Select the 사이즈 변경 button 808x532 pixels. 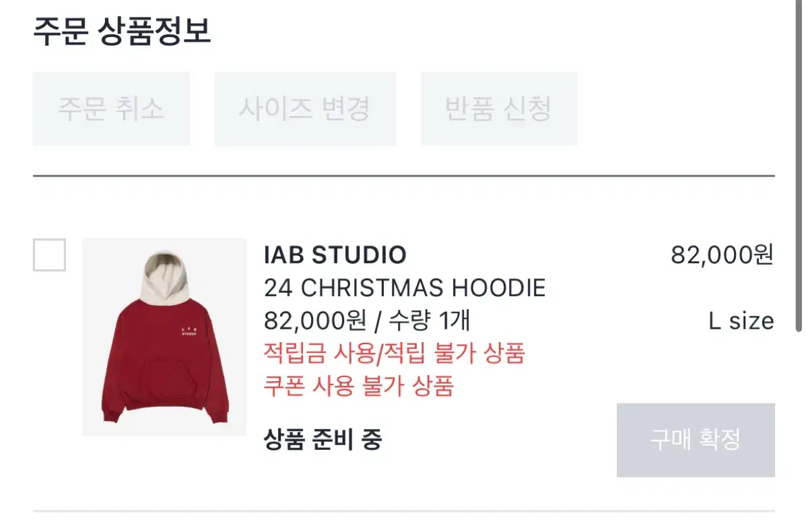coord(305,109)
